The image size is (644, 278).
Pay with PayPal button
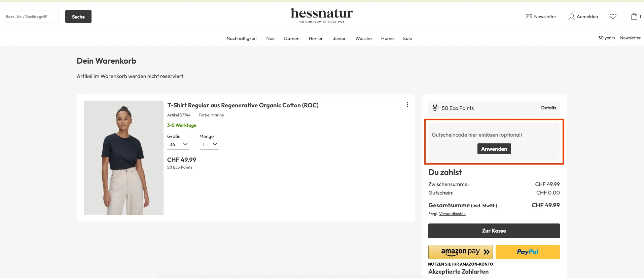click(528, 252)
